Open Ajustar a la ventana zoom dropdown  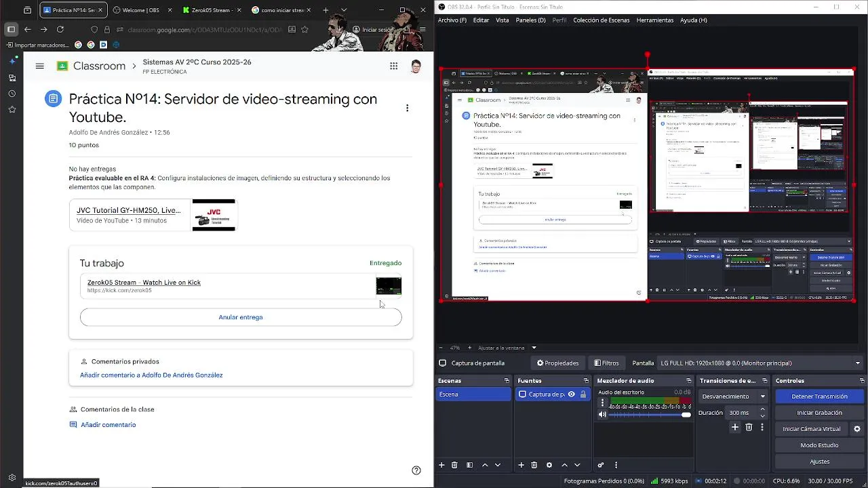[x=508, y=348]
